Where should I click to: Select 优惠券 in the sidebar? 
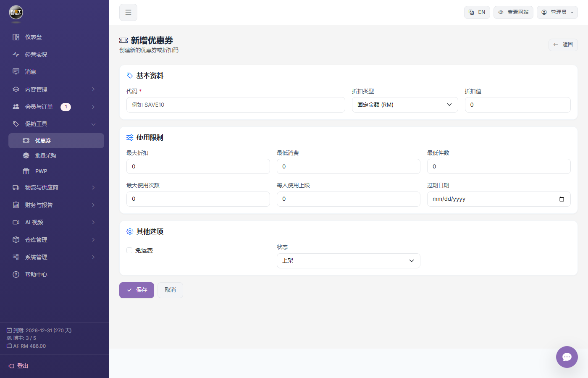pos(56,141)
